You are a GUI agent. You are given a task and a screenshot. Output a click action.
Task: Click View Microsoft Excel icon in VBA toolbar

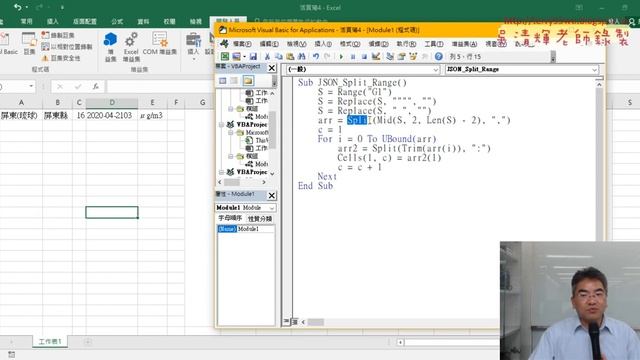(224, 57)
